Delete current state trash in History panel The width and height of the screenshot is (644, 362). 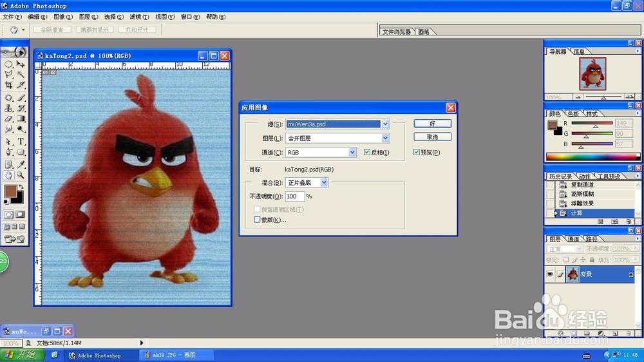coord(629,222)
